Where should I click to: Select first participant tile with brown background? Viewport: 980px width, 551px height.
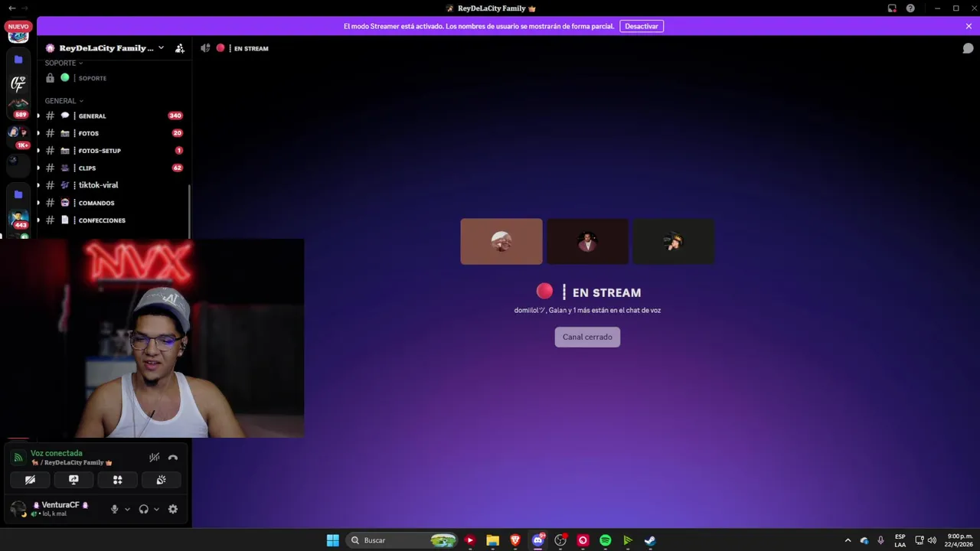click(501, 242)
